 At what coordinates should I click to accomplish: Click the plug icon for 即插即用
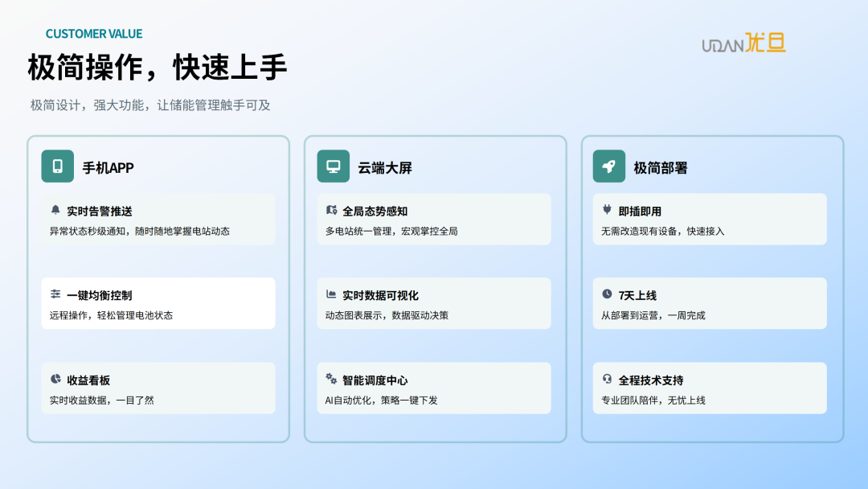(607, 210)
